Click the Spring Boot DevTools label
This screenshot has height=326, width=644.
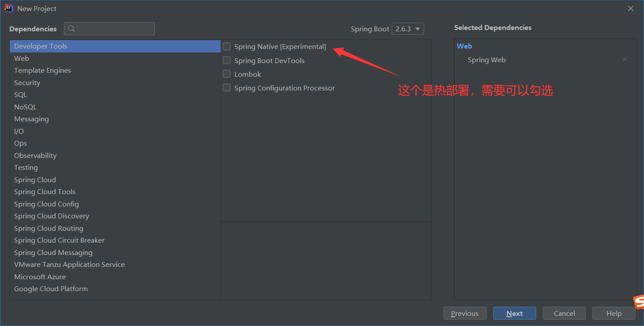269,60
